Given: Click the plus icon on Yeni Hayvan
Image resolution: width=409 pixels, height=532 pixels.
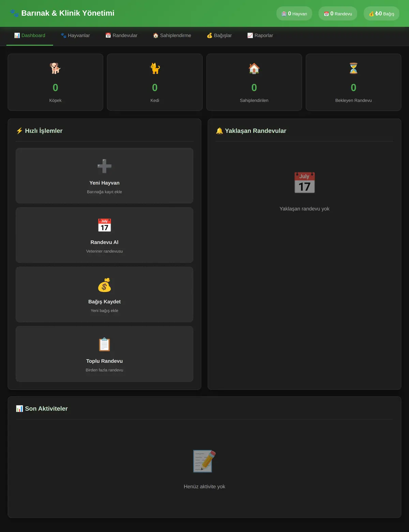Looking at the screenshot, I should (104, 166).
